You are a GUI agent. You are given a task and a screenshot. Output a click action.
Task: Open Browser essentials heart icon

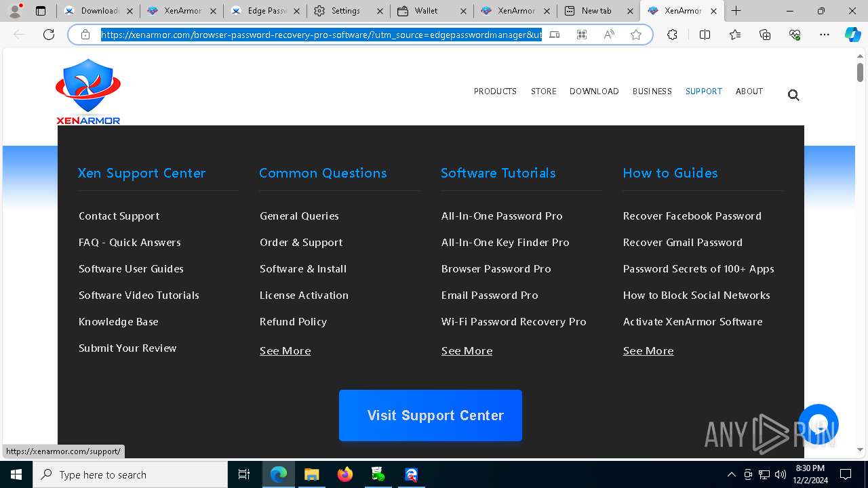point(795,35)
